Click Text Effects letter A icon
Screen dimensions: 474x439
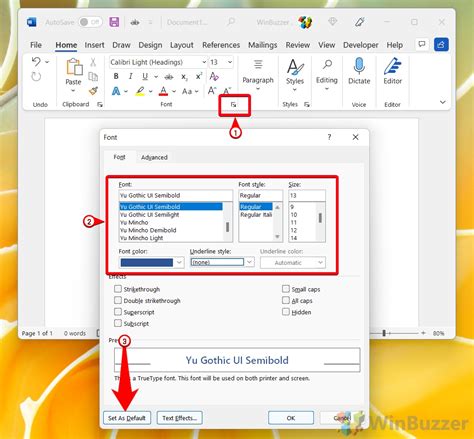116,91
